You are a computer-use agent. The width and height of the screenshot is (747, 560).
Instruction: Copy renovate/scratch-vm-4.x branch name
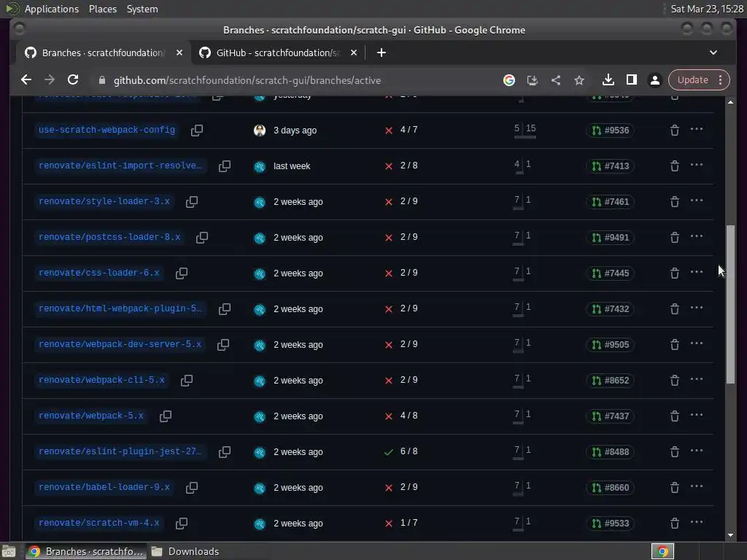[182, 523]
